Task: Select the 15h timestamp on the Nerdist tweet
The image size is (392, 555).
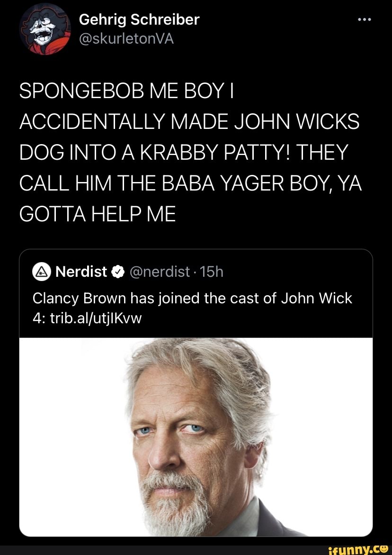Action: (x=204, y=271)
